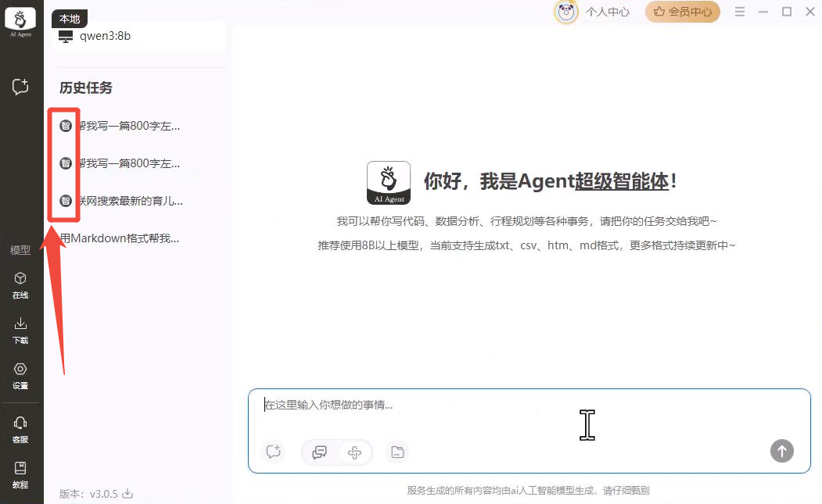Open the 会员中心 membership center
The image size is (822, 504).
tap(683, 12)
